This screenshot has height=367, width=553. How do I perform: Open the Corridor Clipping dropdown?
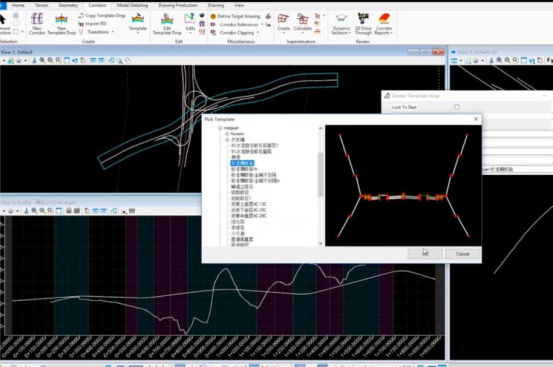click(235, 32)
